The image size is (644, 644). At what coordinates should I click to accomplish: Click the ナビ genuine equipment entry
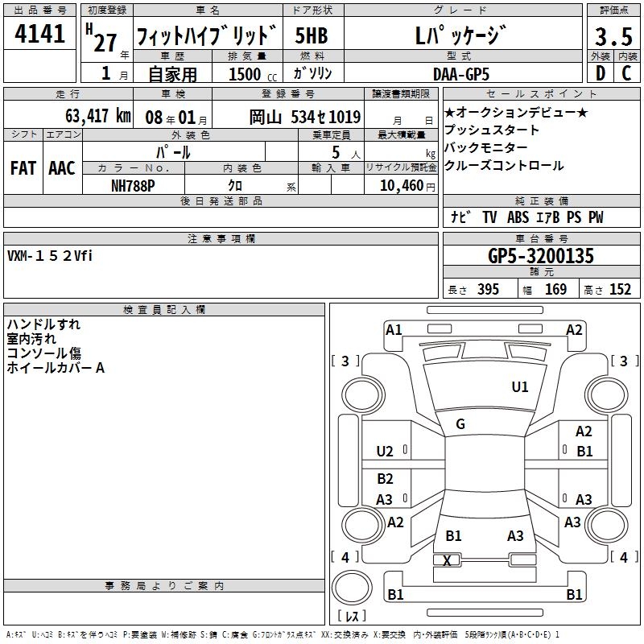(460, 217)
